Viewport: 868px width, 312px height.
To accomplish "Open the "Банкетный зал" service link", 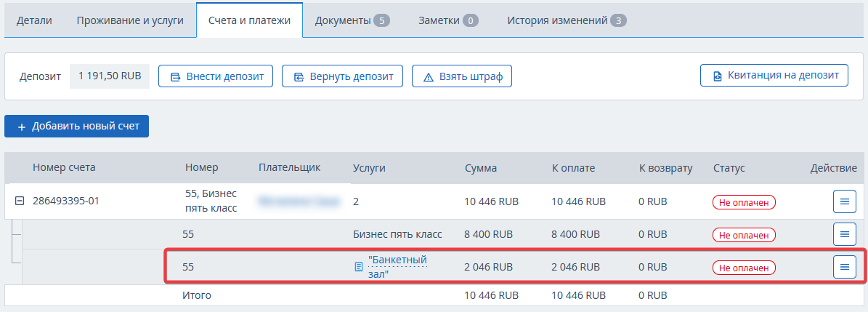I will 397,267.
